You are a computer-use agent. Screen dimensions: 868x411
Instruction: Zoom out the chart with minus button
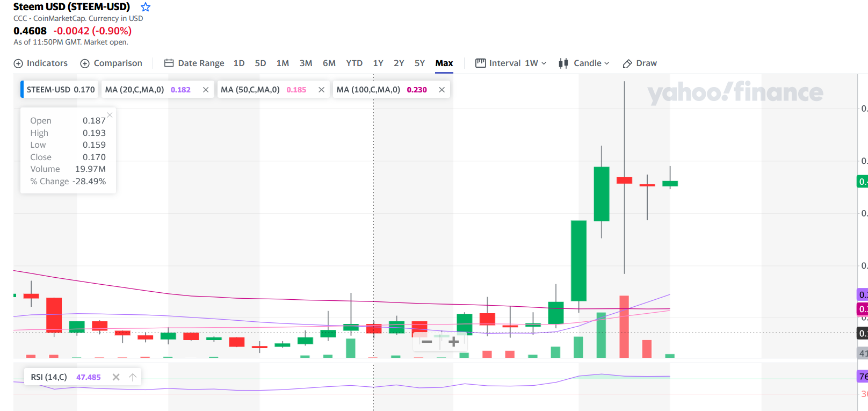(427, 342)
